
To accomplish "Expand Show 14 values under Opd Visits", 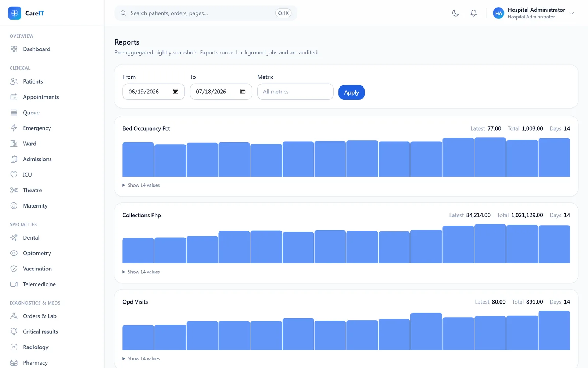I will (x=141, y=358).
